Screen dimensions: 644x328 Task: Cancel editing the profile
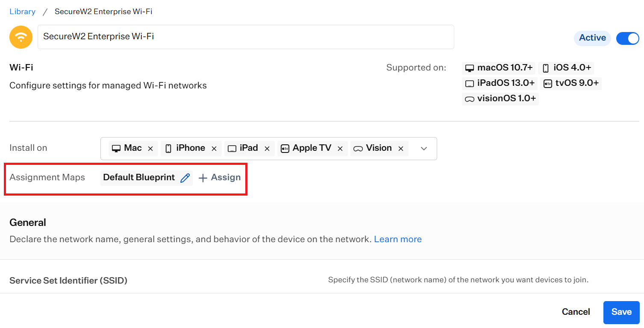(576, 312)
